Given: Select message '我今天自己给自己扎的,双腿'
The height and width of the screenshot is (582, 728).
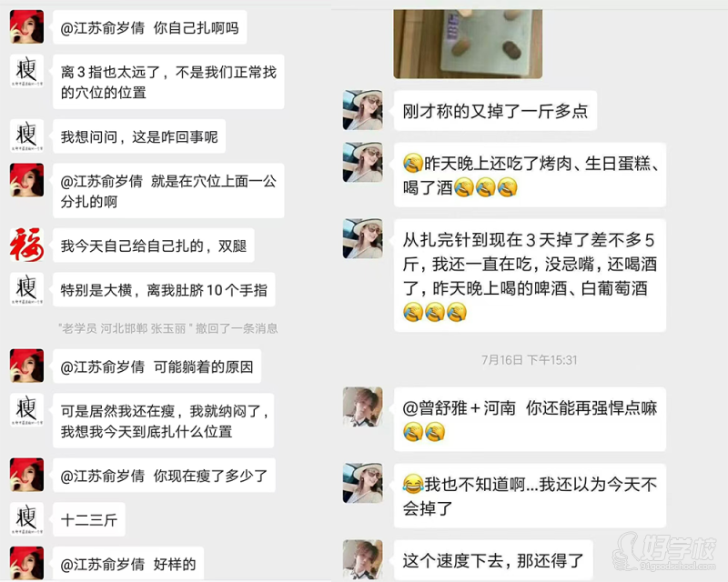Looking at the screenshot, I should (x=154, y=245).
